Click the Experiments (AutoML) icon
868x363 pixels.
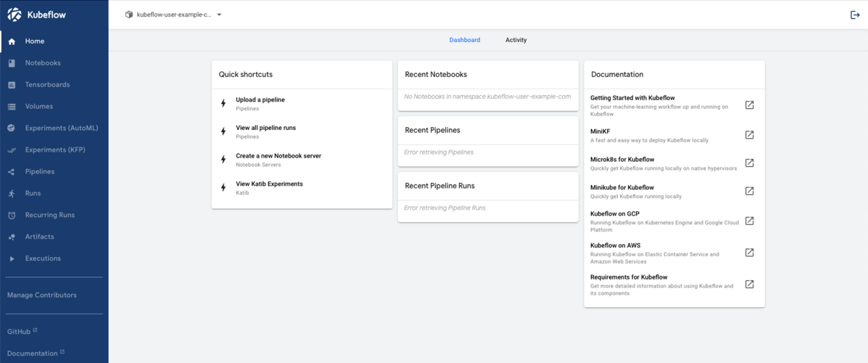[x=12, y=128]
